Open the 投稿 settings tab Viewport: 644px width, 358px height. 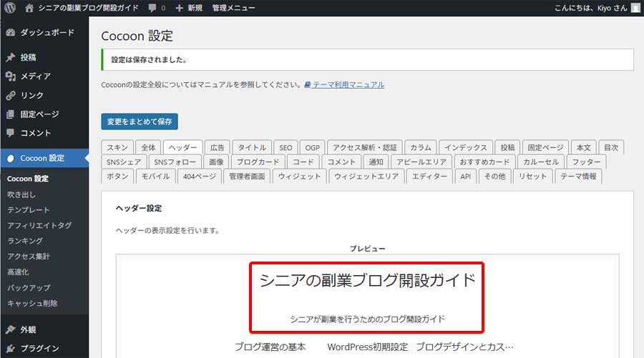tap(507, 148)
